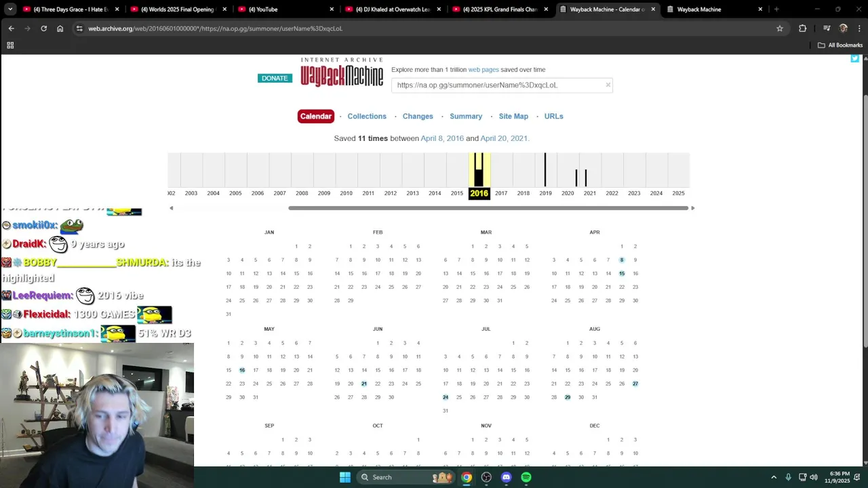Click the Twitter icon at the page corner
868x488 pixels.
click(x=854, y=58)
